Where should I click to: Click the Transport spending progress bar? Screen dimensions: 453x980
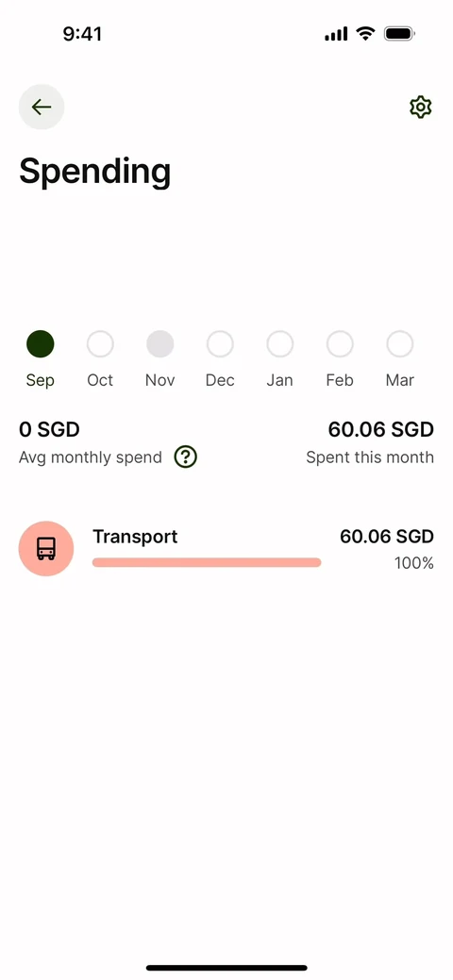tap(207, 562)
